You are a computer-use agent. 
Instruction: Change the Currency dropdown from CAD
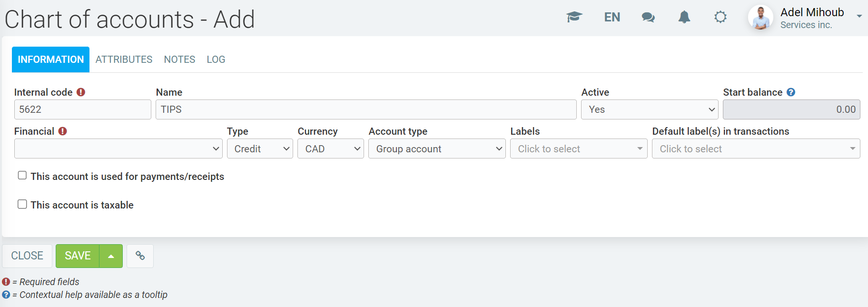click(x=330, y=149)
